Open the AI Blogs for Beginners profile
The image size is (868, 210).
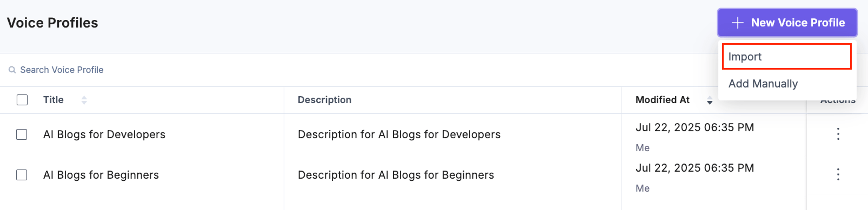[101, 175]
